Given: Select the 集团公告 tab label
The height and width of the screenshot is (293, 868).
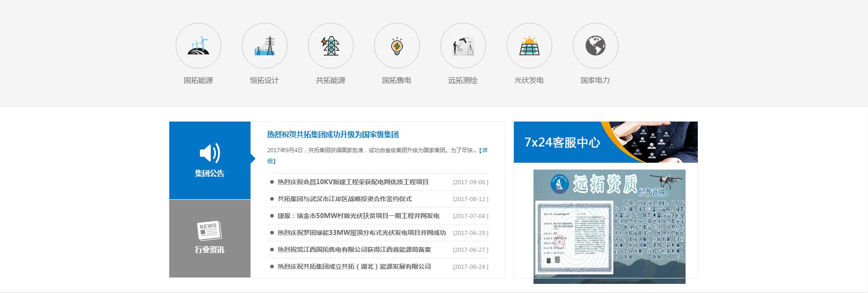Looking at the screenshot, I should point(209,173).
